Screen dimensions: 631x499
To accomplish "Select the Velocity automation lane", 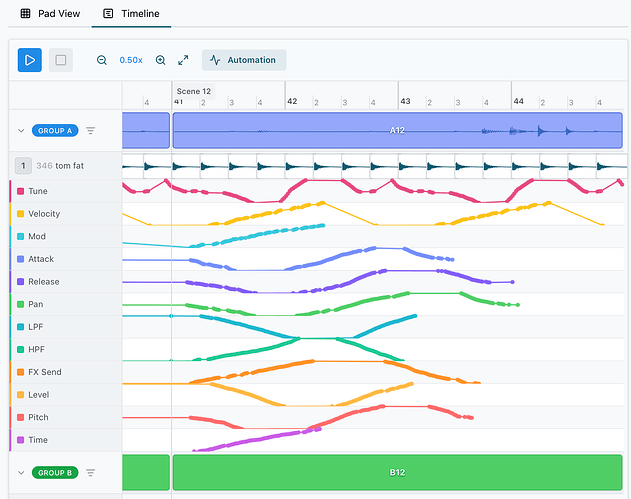I will click(45, 213).
